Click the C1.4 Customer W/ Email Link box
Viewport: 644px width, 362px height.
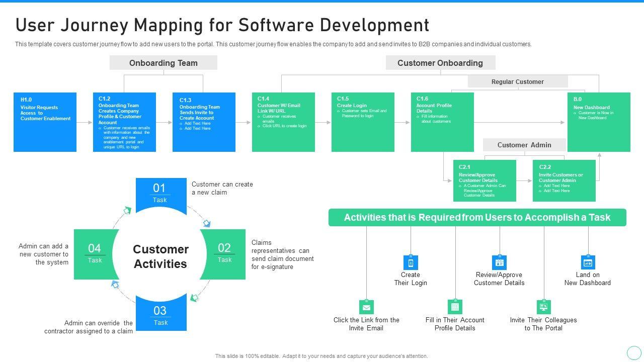pos(283,122)
